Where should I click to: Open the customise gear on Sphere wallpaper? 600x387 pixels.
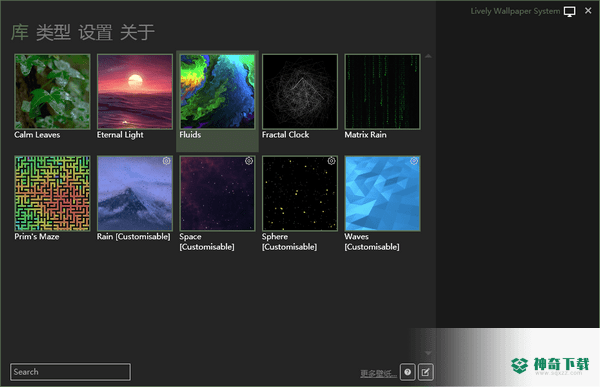pos(331,161)
